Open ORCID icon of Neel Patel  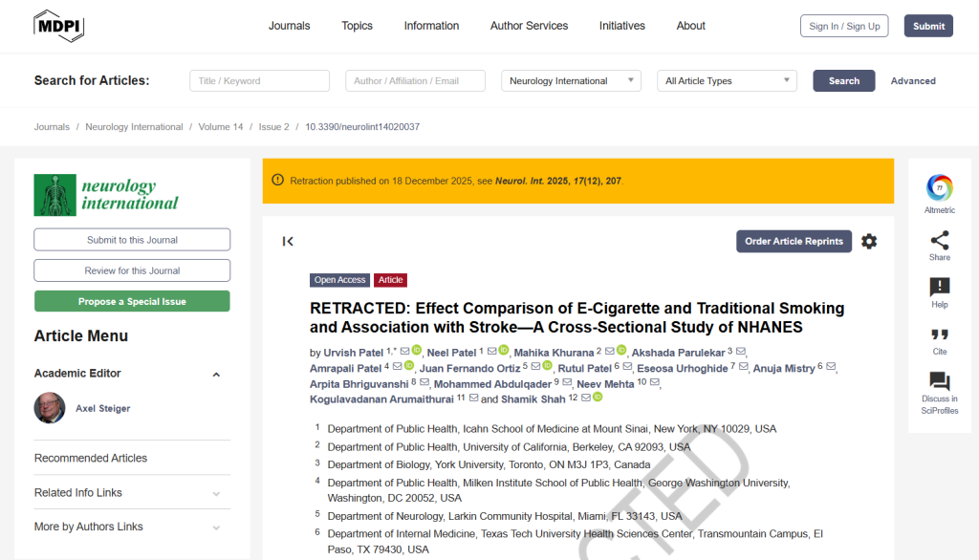[504, 350]
